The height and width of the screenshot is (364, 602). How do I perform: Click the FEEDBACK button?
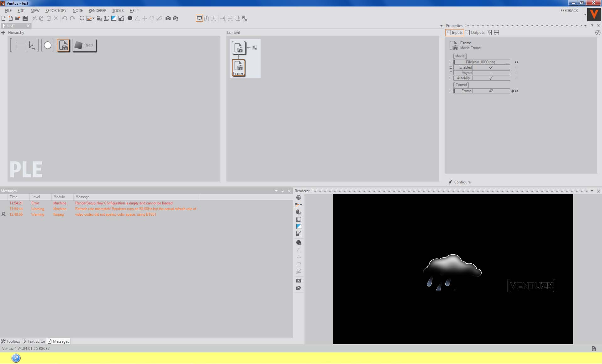point(569,10)
